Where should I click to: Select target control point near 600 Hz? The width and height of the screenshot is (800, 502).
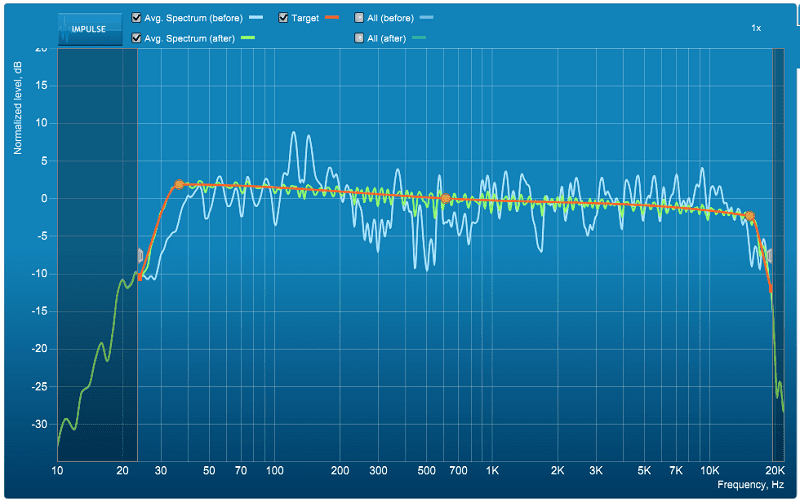point(445,198)
